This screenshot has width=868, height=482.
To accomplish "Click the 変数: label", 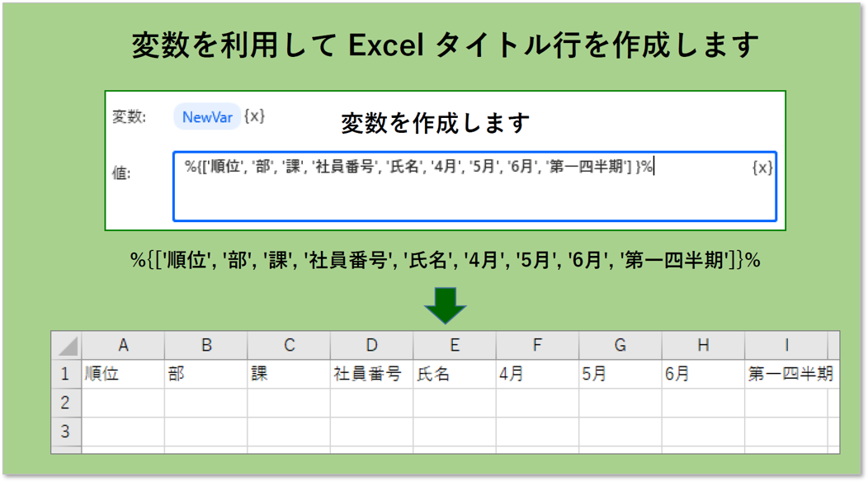I will click(x=129, y=117).
